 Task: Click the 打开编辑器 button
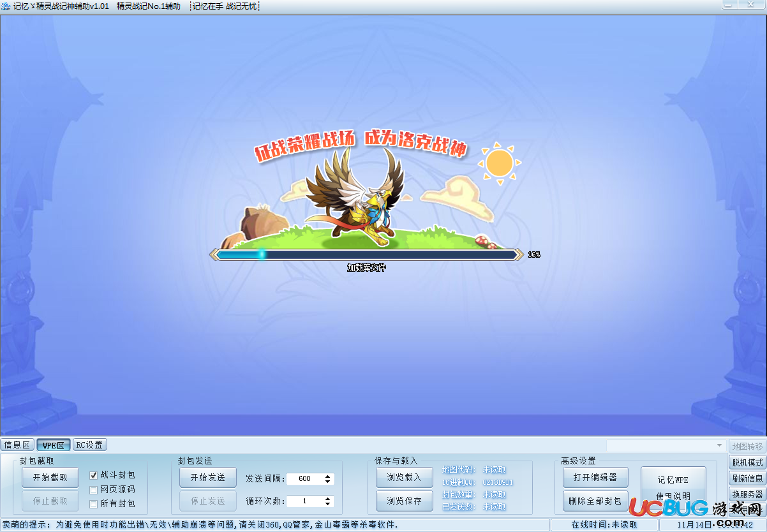595,477
